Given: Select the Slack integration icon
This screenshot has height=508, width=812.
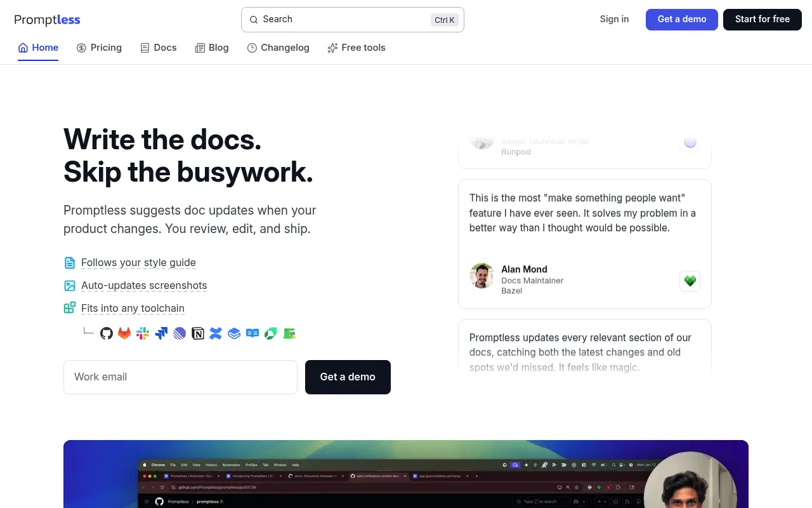Looking at the screenshot, I should click(143, 333).
